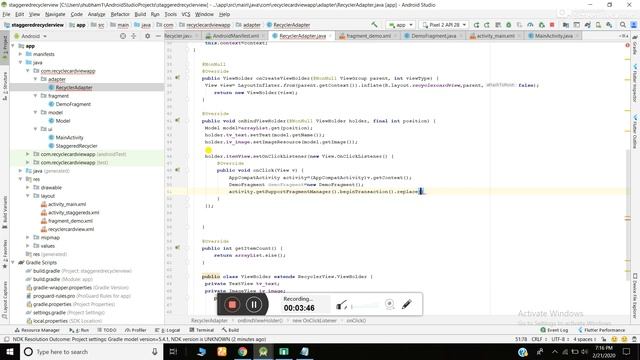Image resolution: width=640 pixels, height=360 pixels.
Task: Click override gutter icon beside getItemCount
Action: (x=178, y=247)
